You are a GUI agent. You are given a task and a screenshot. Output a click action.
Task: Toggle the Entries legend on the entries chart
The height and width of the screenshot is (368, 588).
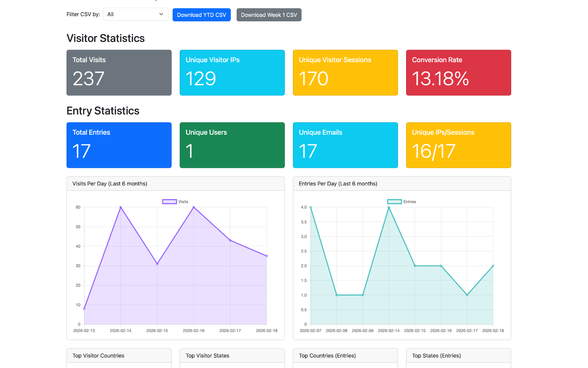pos(402,201)
